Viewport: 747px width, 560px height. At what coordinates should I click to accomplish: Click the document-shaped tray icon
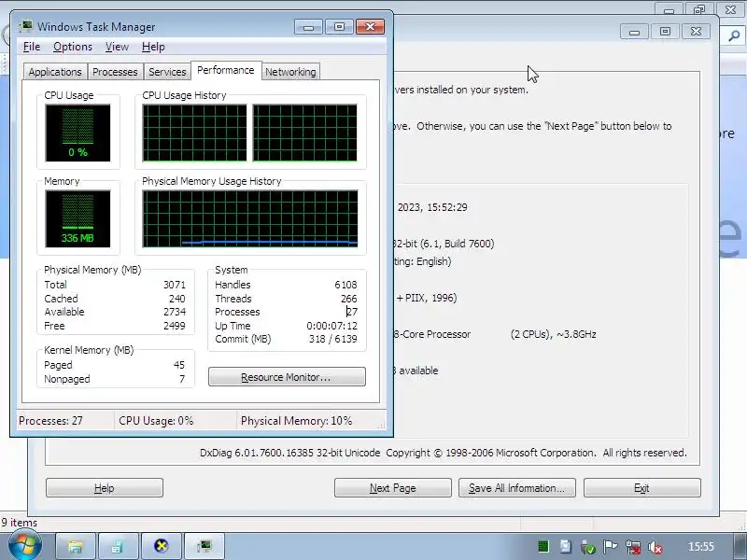(565, 547)
